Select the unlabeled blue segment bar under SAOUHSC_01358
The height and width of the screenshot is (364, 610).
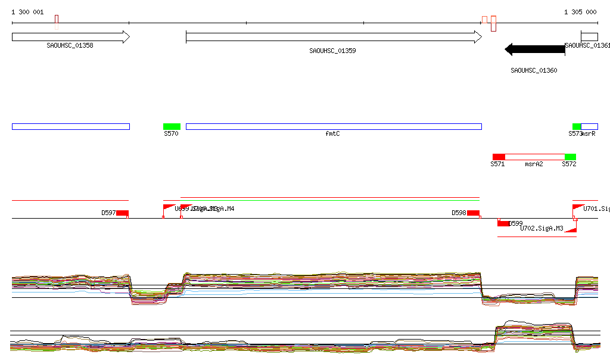click(71, 126)
